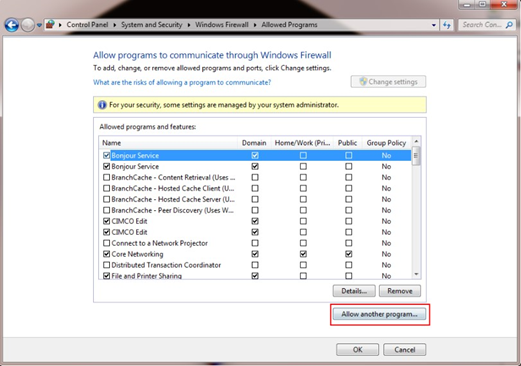Click the list scrollbar thumb
The width and height of the screenshot is (521, 366).
pyautogui.click(x=416, y=156)
